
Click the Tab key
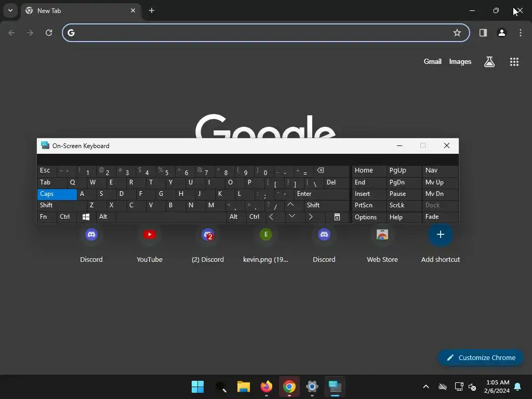pos(51,182)
